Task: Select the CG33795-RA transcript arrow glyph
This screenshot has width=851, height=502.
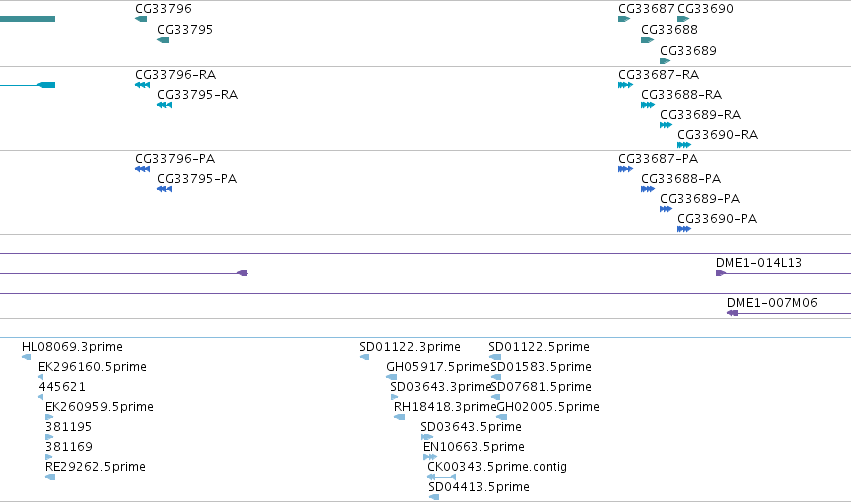Action: coord(164,105)
